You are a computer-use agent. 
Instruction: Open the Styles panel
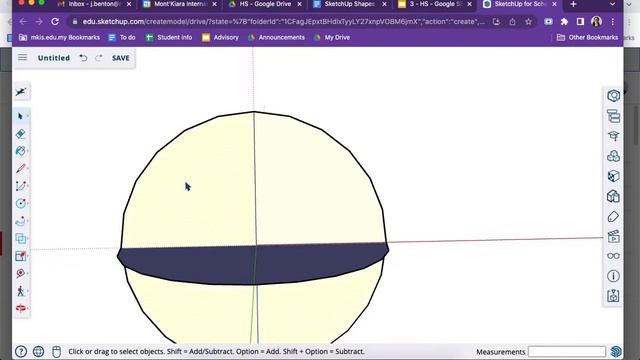point(613,196)
